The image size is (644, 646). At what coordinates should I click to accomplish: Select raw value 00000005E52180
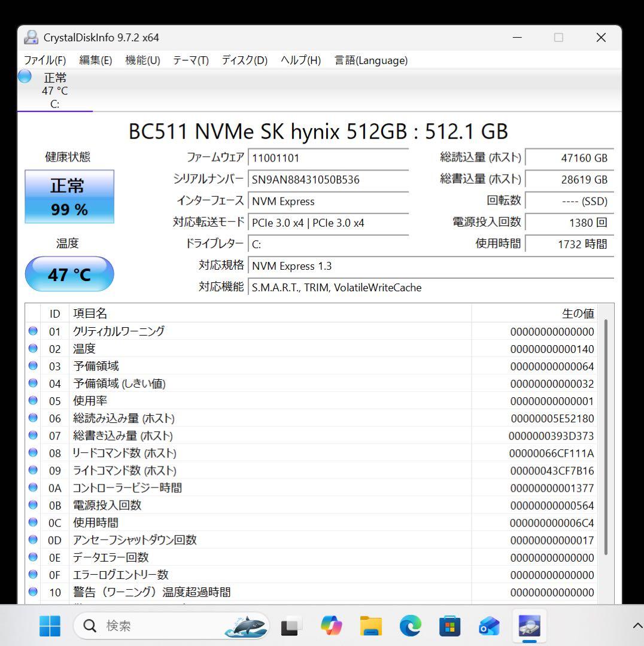552,419
